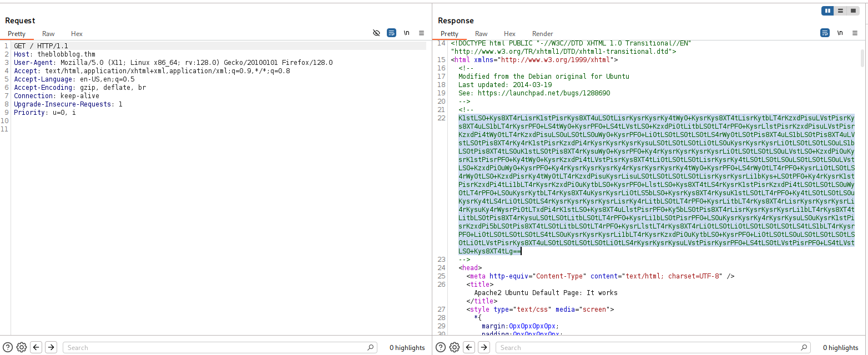Toggle word wrap in the Request panel
The height and width of the screenshot is (355, 868).
coord(391,33)
